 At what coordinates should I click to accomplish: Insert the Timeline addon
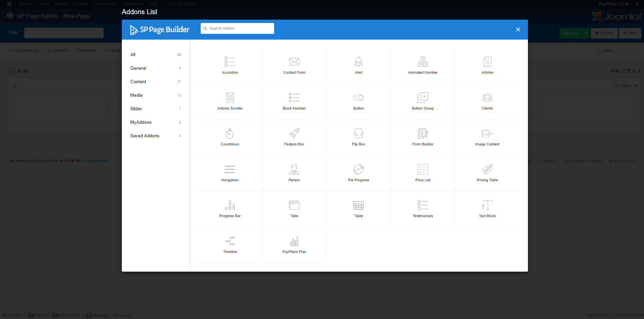coord(230,245)
